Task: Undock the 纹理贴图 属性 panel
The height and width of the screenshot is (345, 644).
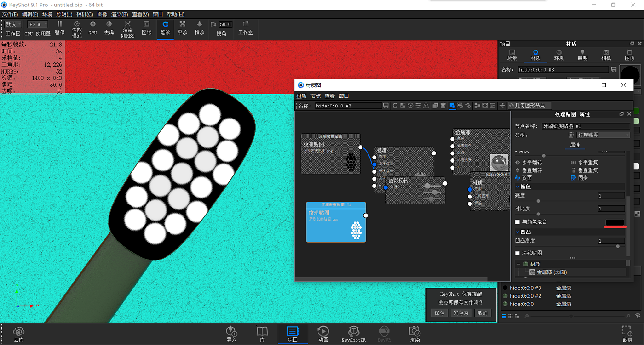Action: click(x=621, y=114)
